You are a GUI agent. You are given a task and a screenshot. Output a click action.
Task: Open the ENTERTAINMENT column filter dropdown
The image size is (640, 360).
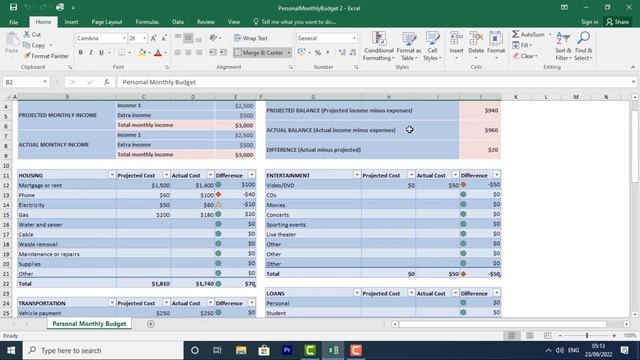pyautogui.click(x=357, y=175)
